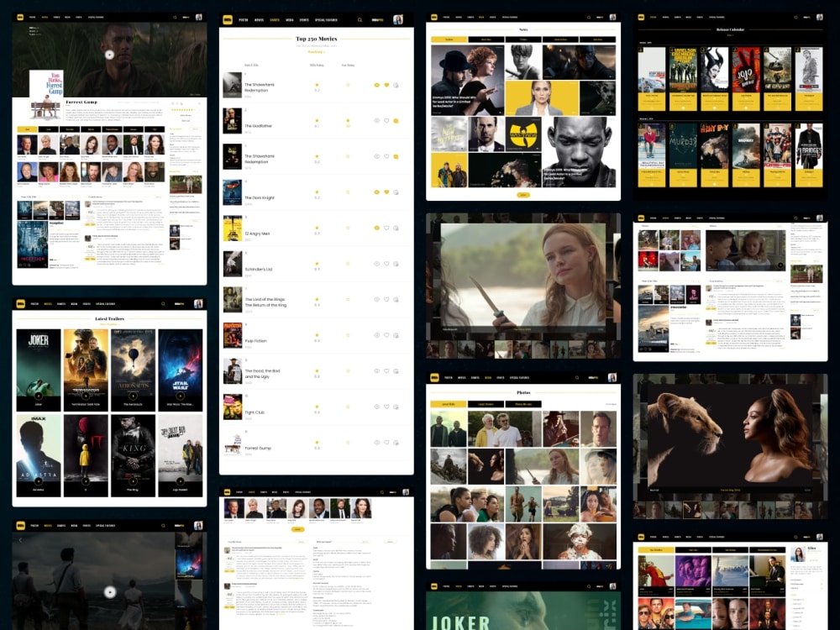Click IMDb logo on Release Calendar page
The image size is (840, 630).
pyautogui.click(x=641, y=17)
